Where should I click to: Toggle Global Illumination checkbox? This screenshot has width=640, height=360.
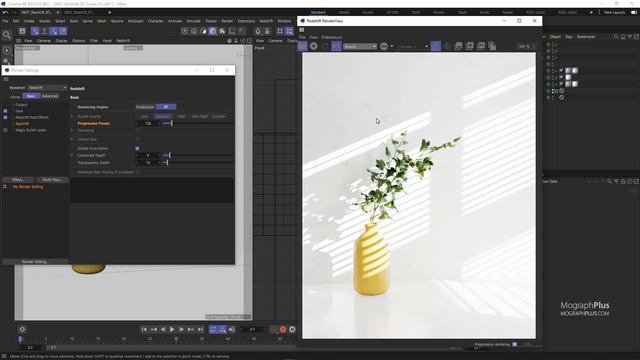coord(138,149)
